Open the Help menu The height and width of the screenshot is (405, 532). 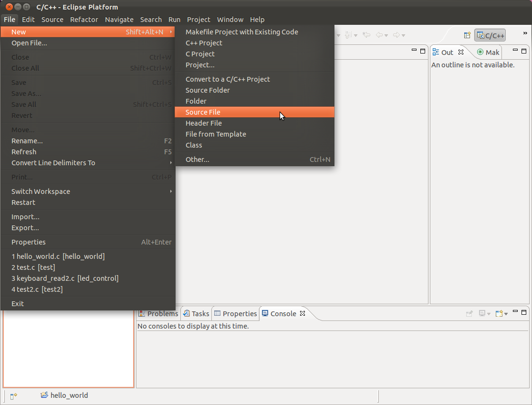click(x=257, y=20)
